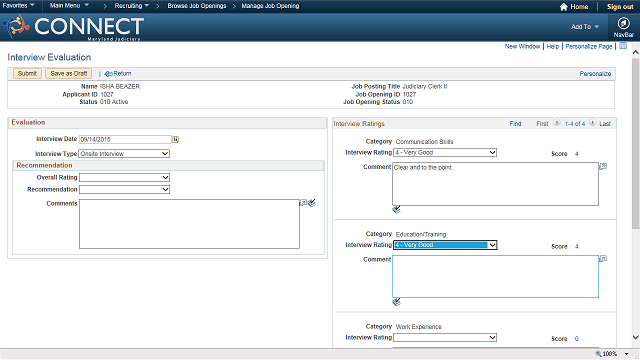Open the Recruiting breadcrumb menu
Viewport: 640px width, 360px height.
[x=131, y=6]
